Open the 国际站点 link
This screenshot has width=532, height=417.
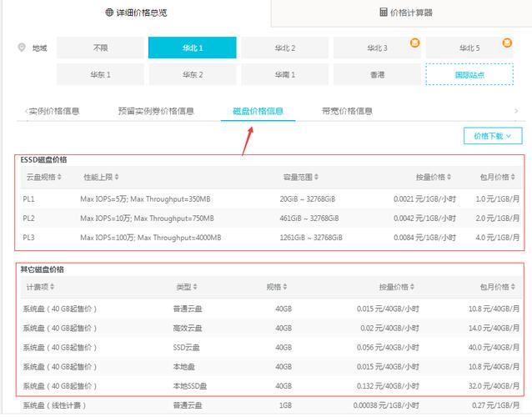tap(469, 74)
